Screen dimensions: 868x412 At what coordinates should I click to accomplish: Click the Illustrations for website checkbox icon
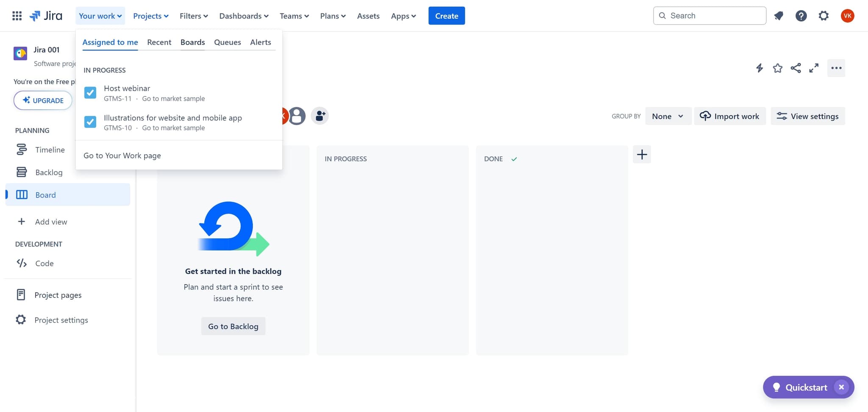click(x=90, y=122)
